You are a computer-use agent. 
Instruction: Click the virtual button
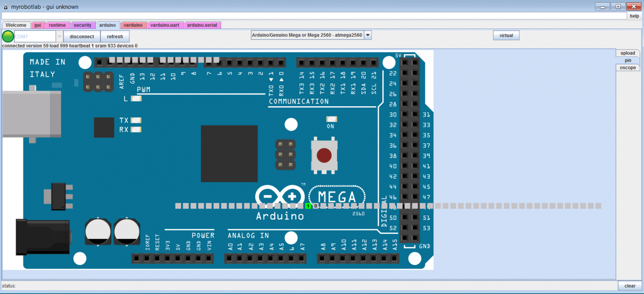pyautogui.click(x=506, y=35)
